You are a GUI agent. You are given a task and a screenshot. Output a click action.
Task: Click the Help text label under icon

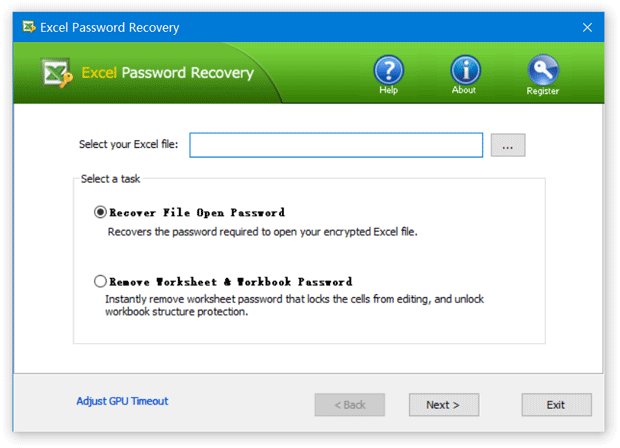click(x=388, y=91)
